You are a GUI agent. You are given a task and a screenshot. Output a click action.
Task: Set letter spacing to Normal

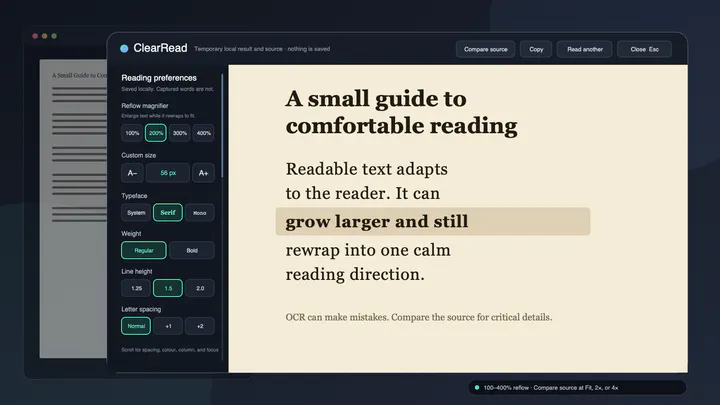coord(136,326)
